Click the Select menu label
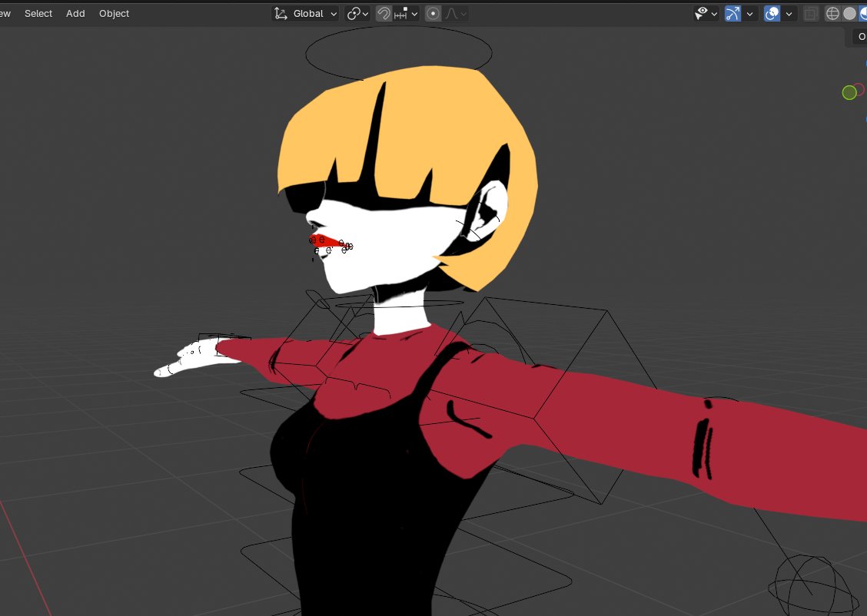867x616 pixels. click(38, 13)
